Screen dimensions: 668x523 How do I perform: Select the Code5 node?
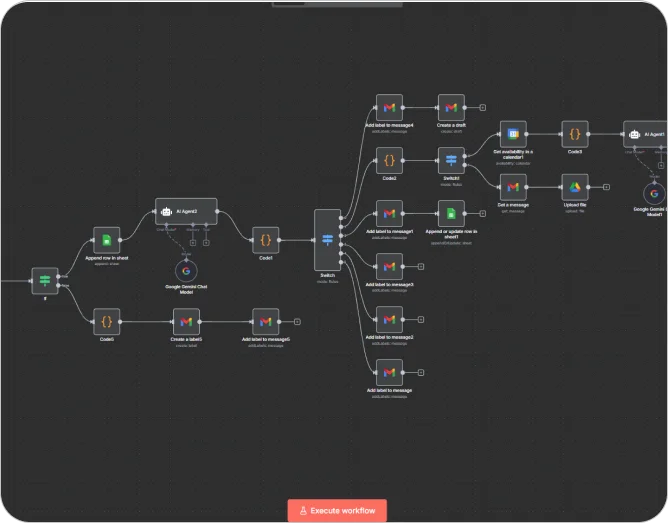pyautogui.click(x=107, y=322)
